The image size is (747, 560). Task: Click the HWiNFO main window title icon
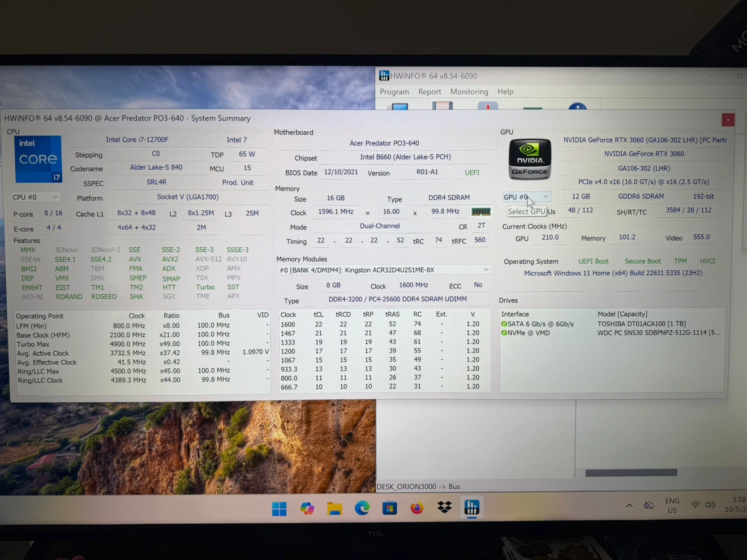384,76
